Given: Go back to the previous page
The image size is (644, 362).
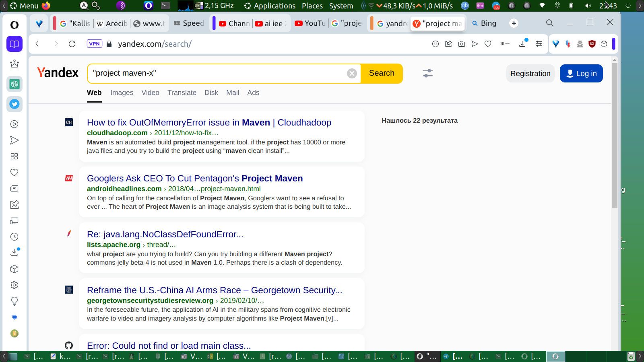Looking at the screenshot, I should tap(37, 44).
